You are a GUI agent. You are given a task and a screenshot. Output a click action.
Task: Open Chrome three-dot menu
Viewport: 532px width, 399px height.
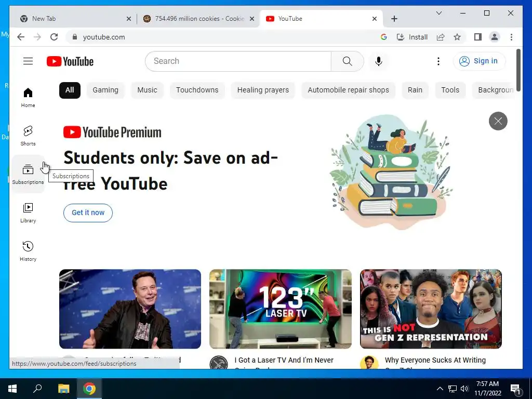511,37
